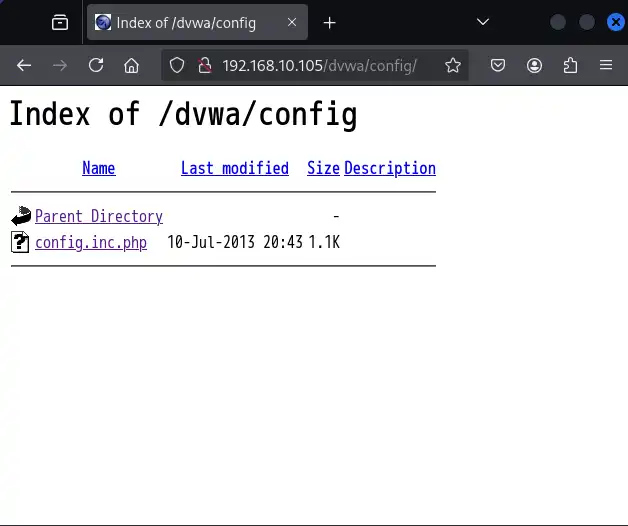Expand the list all tabs chevron
Screen dimensions: 628x526
483,22
